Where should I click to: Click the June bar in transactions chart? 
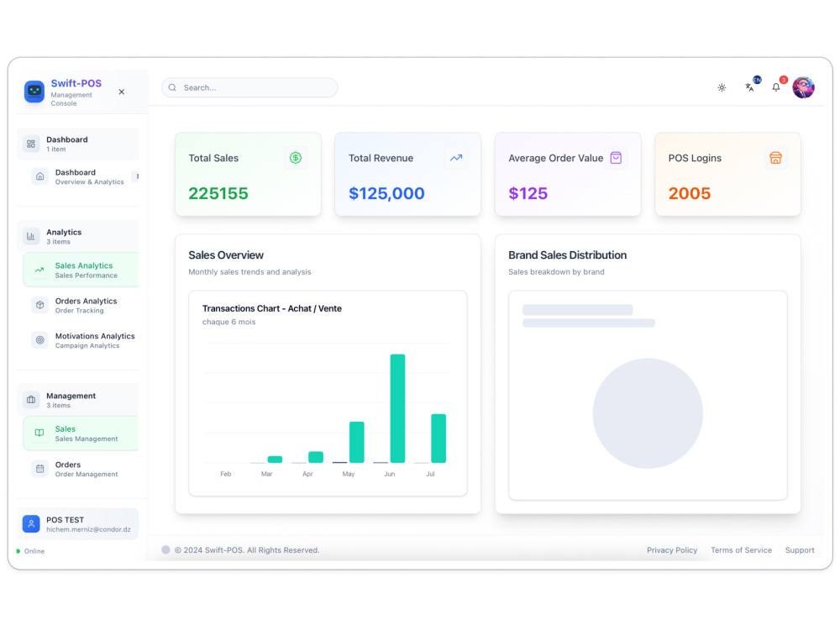pyautogui.click(x=397, y=408)
